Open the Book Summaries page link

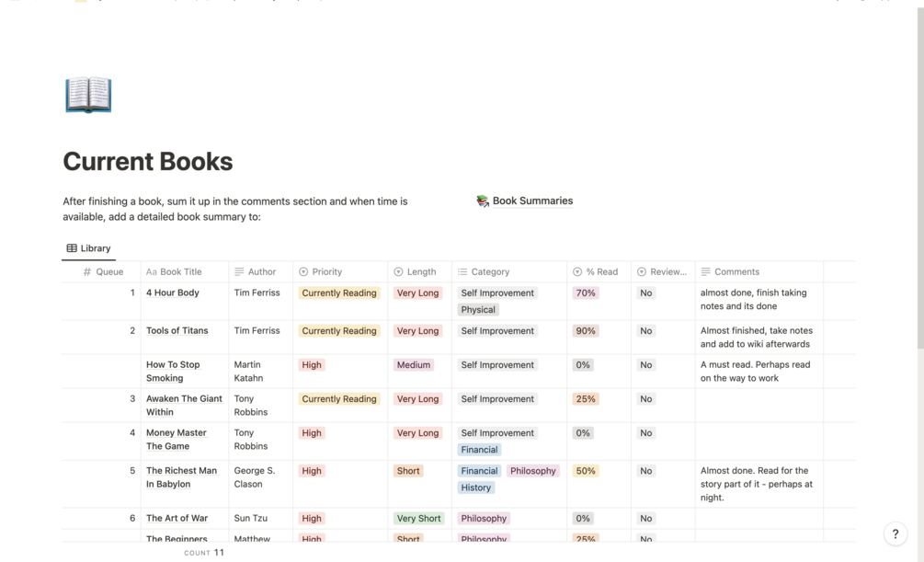532,201
